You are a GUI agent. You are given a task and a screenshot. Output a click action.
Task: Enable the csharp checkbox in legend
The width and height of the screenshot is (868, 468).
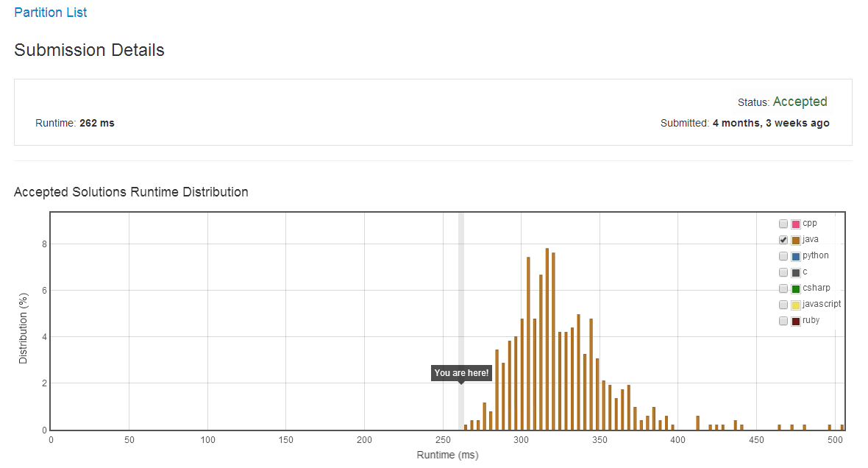783,288
